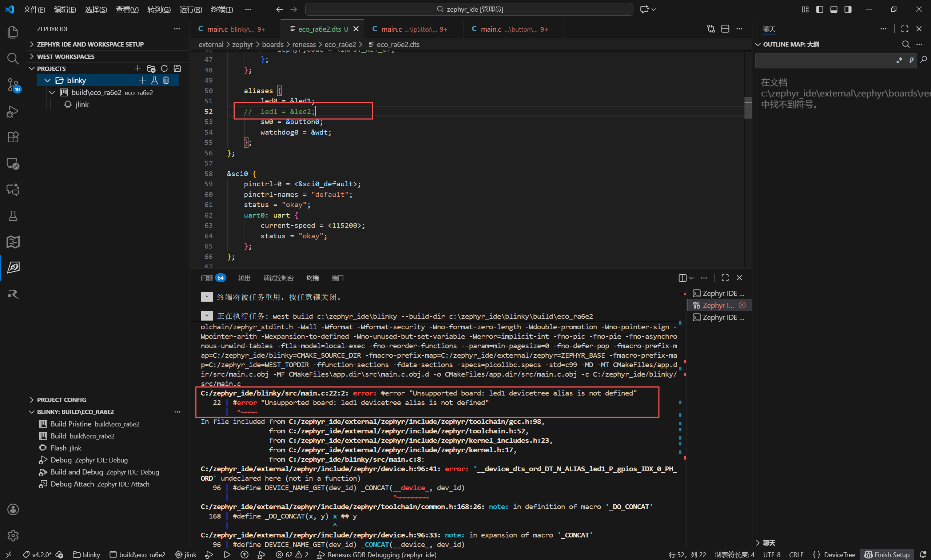Toggle regex option in outline filter

pos(899,60)
